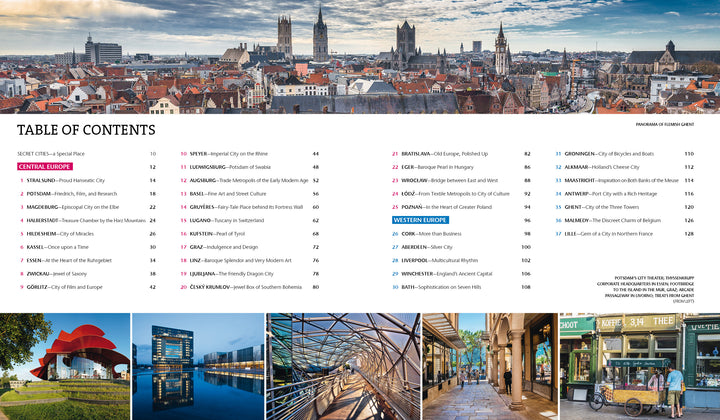This screenshot has width=720, height=420.
Task: Select "ABERDEEN—Silver City" entry
Action: [427, 247]
